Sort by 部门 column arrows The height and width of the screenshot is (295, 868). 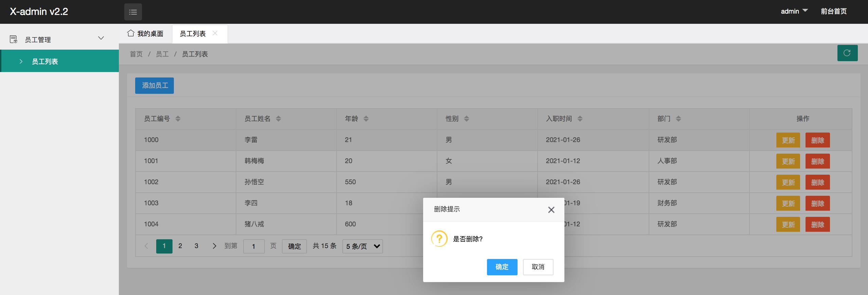click(679, 119)
